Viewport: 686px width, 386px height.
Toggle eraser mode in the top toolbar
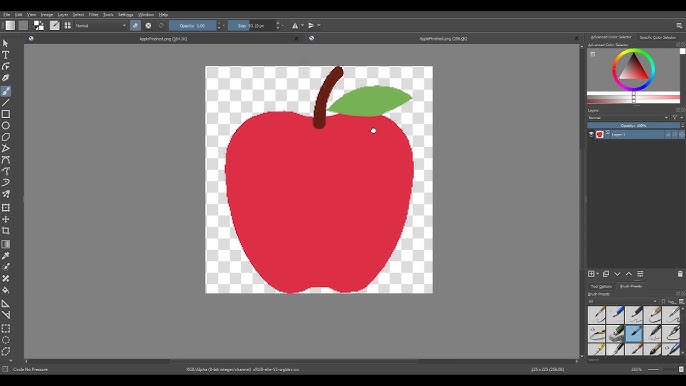[x=135, y=26]
